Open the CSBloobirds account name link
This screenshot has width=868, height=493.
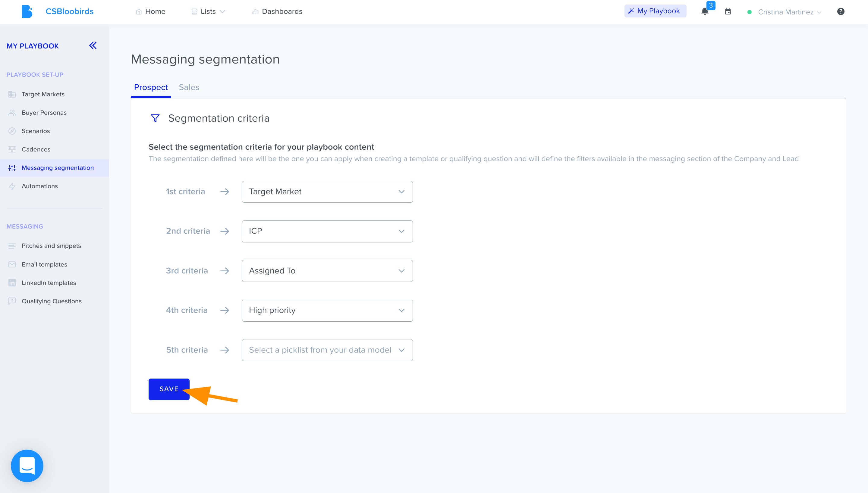click(x=69, y=11)
